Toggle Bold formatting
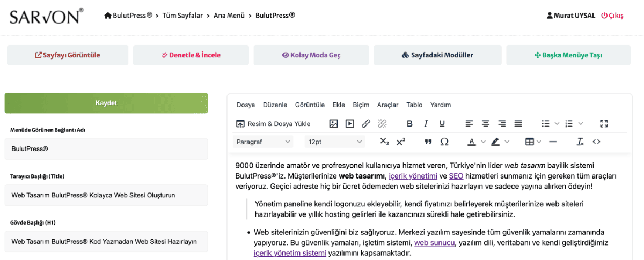Screen dimensions: 644x260 pos(409,124)
